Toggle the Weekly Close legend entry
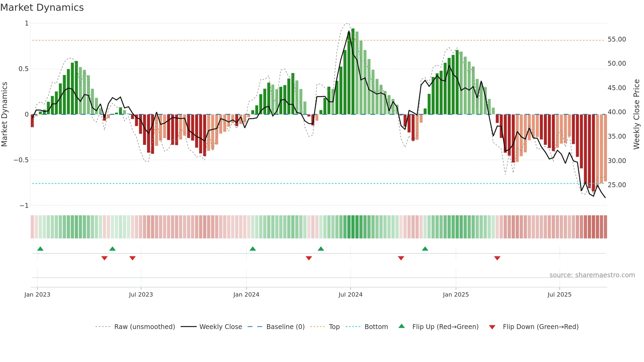644x362 pixels. coord(211,327)
